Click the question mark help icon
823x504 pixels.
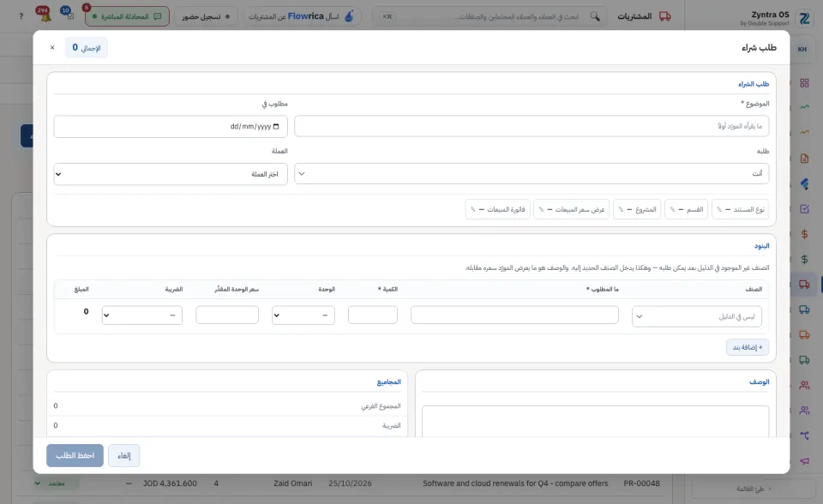21,16
